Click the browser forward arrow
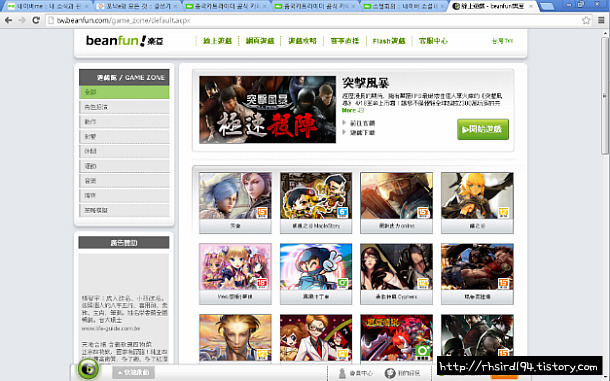 22,20
